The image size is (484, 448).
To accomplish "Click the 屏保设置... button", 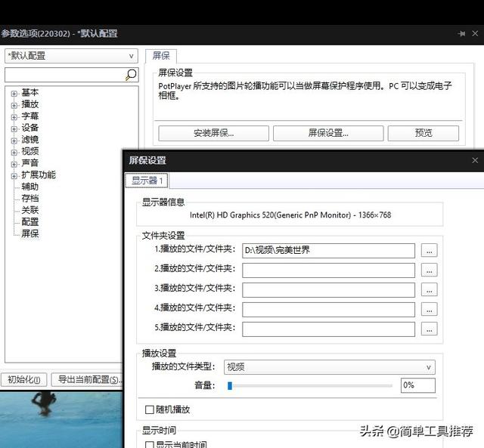I will (x=328, y=133).
